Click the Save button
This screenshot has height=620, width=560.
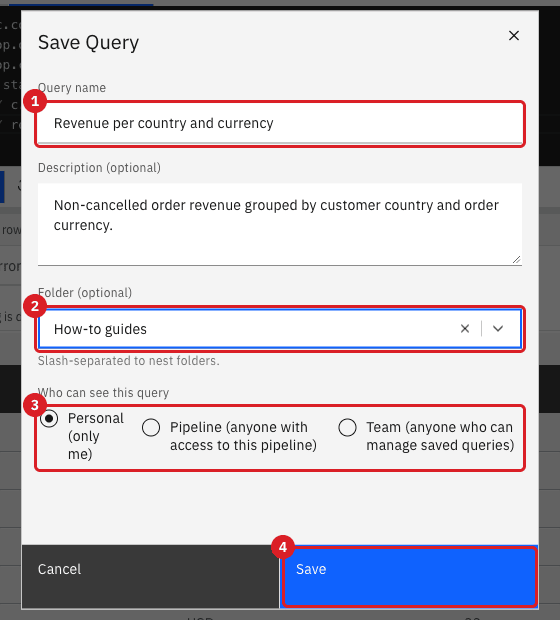pyautogui.click(x=409, y=576)
